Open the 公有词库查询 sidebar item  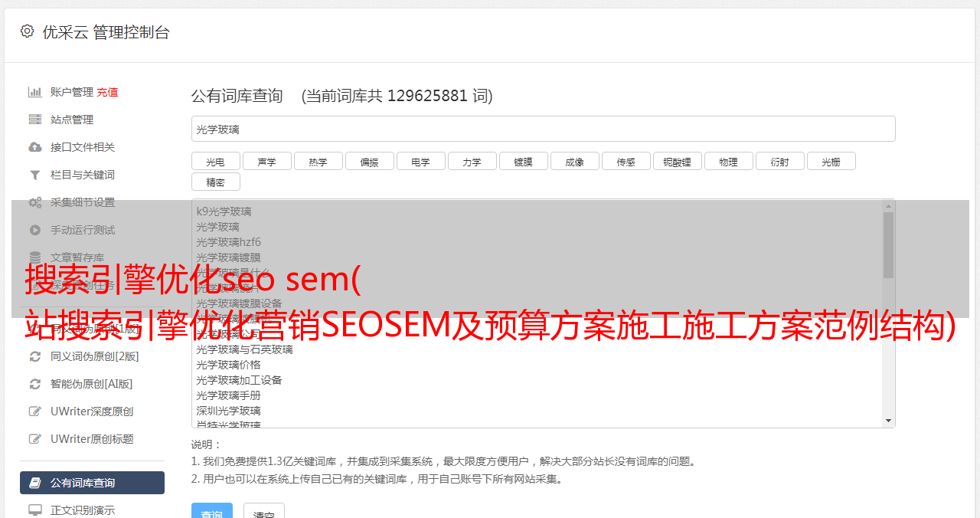coord(92,483)
